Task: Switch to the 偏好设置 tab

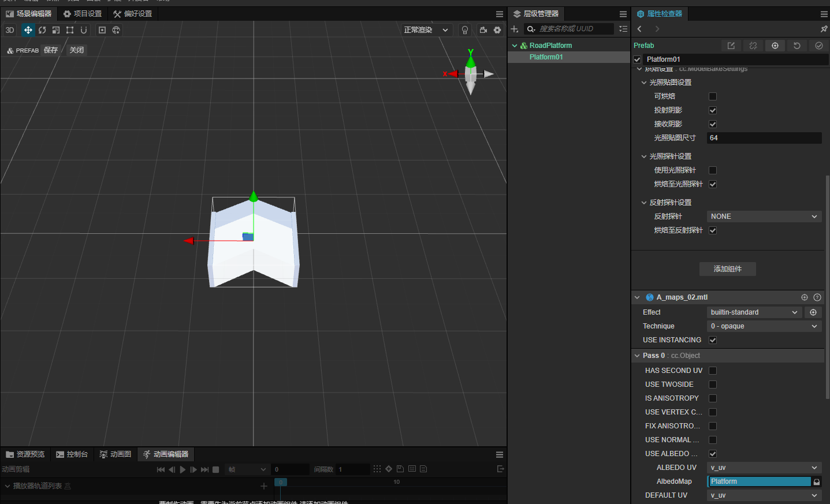Action: (x=133, y=14)
